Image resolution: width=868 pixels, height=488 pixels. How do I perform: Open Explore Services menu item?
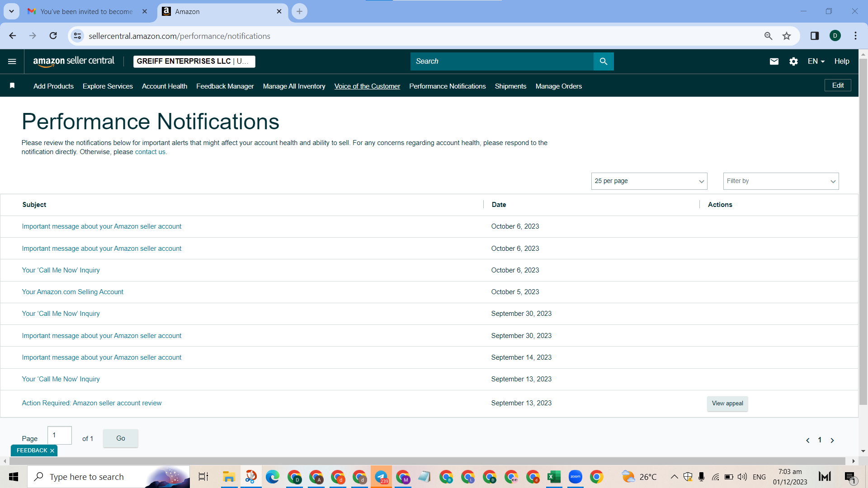pyautogui.click(x=108, y=86)
